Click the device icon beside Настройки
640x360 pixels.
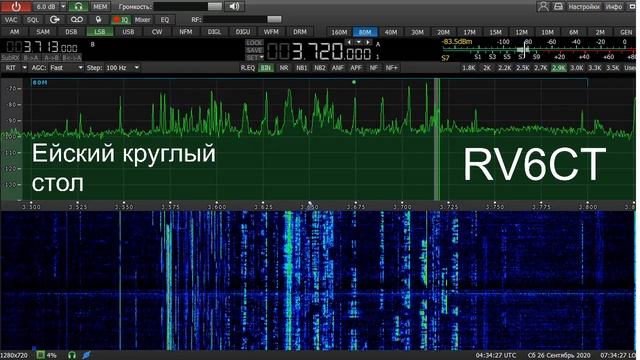click(558, 7)
